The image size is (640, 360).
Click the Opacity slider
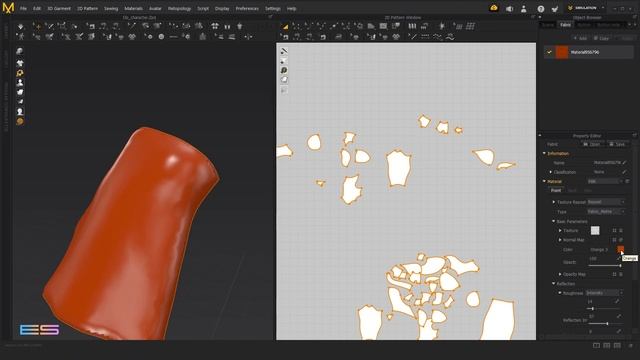click(604, 266)
